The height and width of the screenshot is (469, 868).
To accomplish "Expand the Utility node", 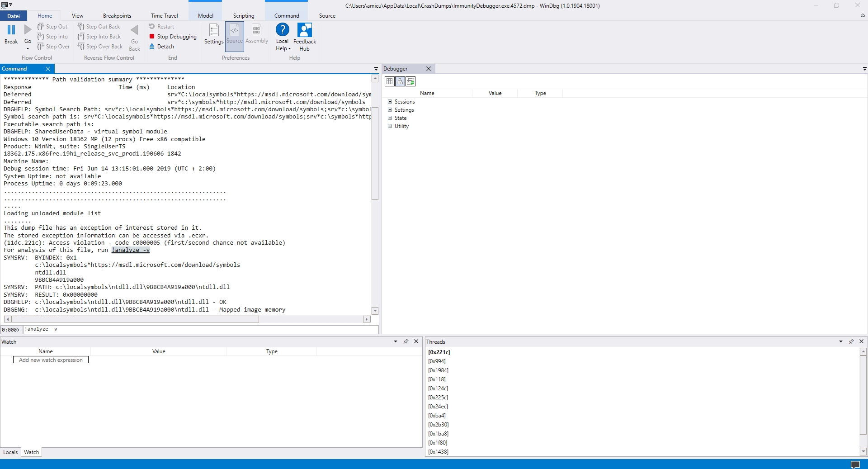I will (x=390, y=126).
